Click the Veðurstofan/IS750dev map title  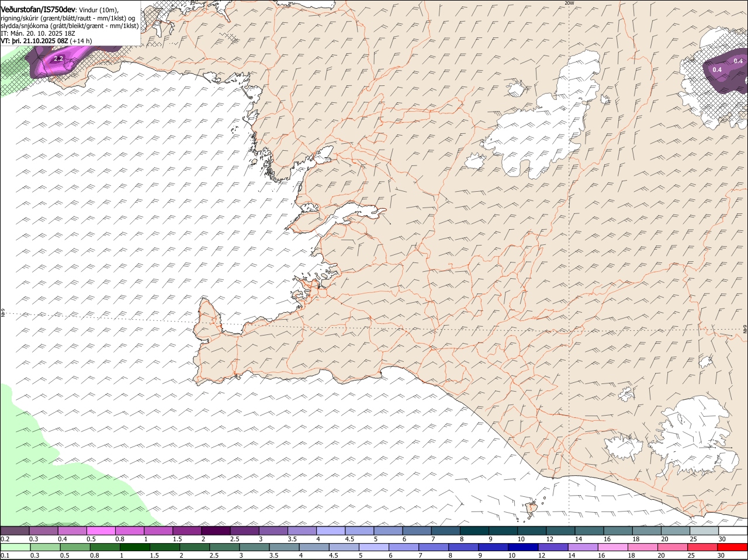38,10
